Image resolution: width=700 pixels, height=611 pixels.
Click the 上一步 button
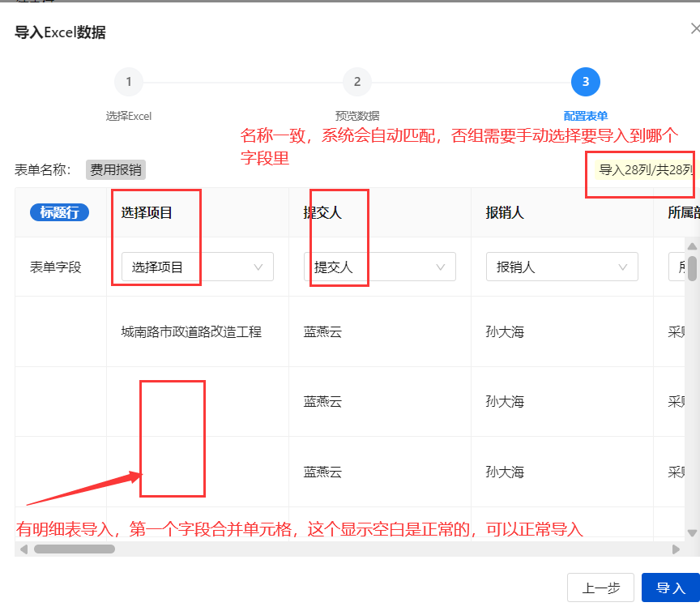(x=601, y=587)
